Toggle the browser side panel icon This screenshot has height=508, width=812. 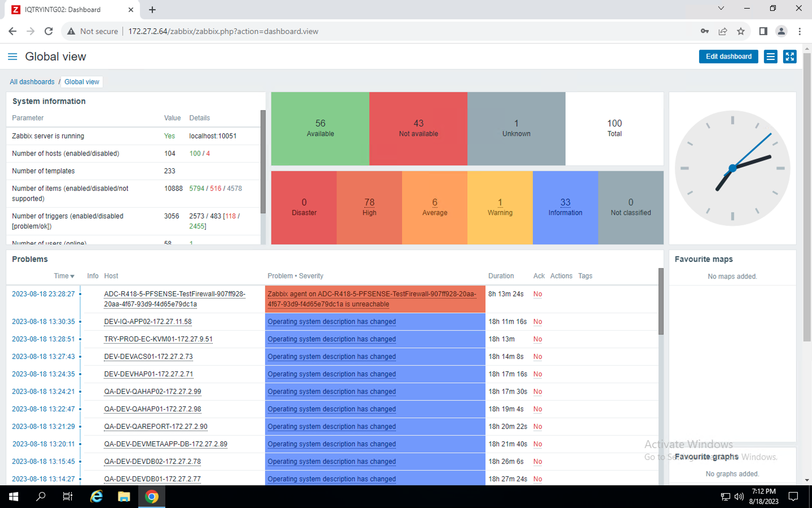pos(763,31)
